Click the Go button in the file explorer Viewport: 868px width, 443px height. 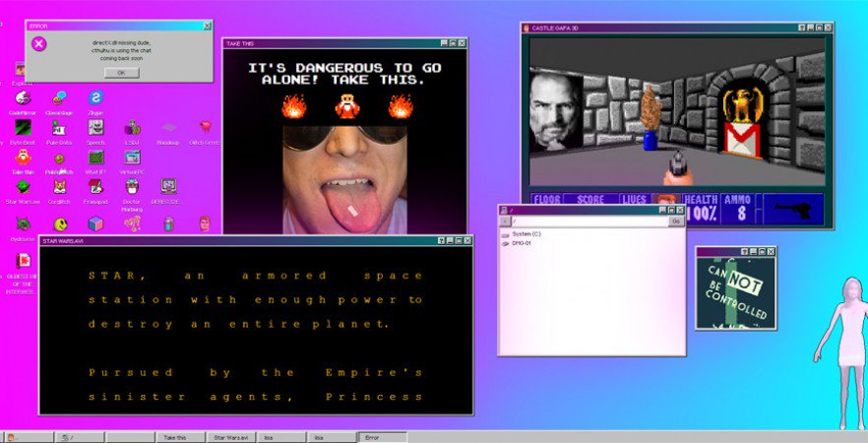(676, 221)
